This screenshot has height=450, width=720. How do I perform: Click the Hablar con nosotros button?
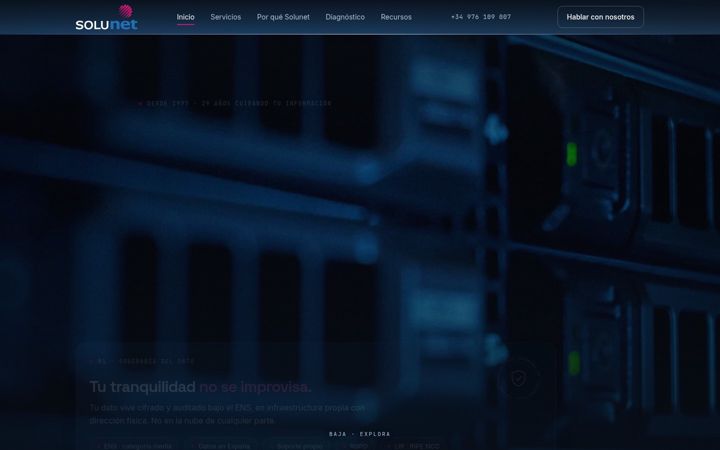600,17
